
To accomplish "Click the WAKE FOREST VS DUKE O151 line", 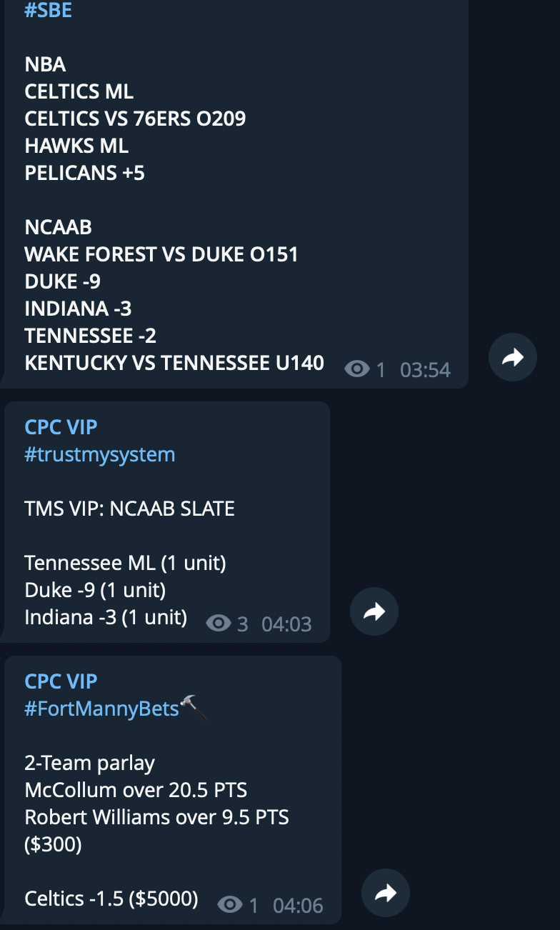I will [161, 254].
